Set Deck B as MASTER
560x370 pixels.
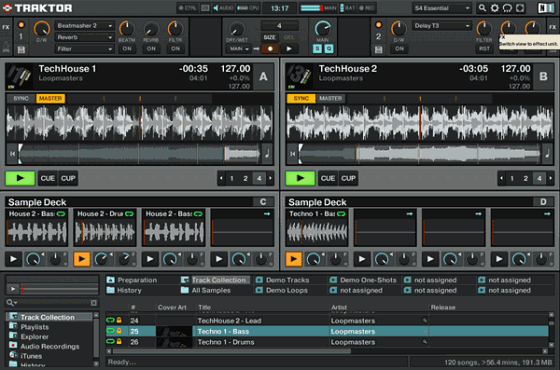tap(331, 99)
